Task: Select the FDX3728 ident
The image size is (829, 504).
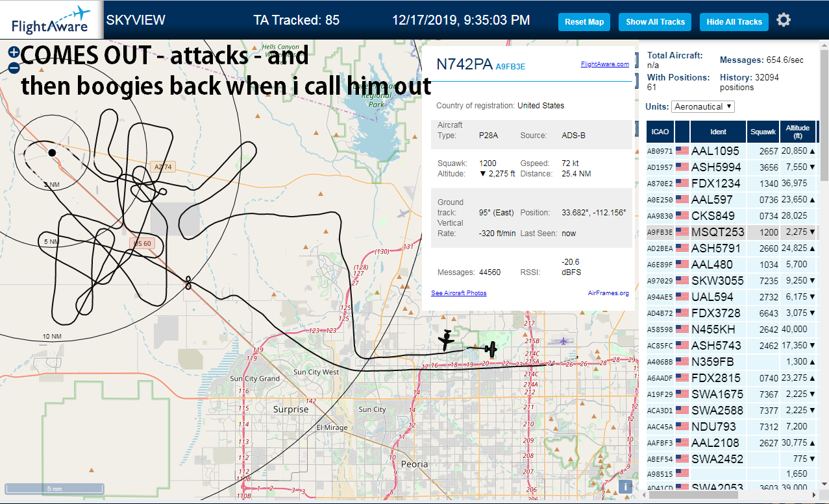Action: pos(715,313)
